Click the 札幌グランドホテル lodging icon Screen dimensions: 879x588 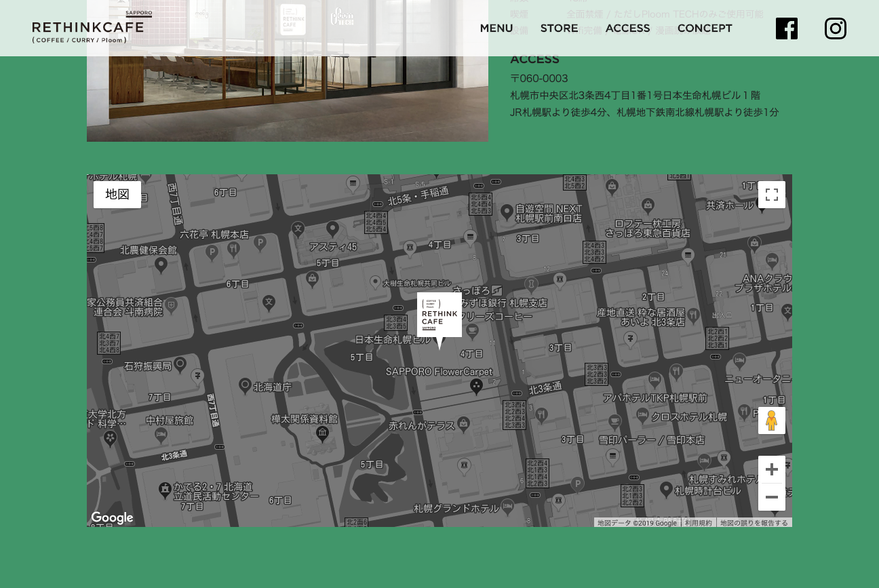click(x=507, y=507)
